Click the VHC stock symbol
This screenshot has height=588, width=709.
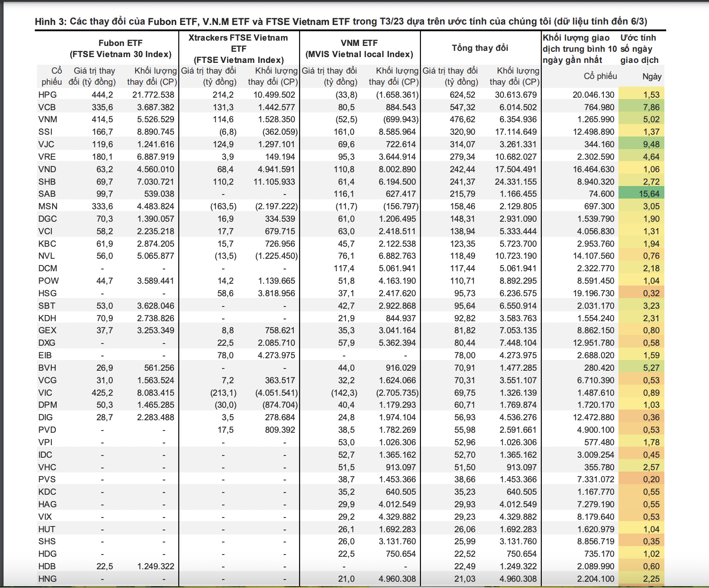[x=47, y=467]
